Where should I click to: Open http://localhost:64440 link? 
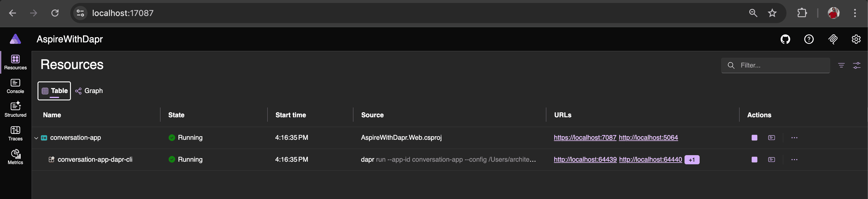(x=650, y=160)
